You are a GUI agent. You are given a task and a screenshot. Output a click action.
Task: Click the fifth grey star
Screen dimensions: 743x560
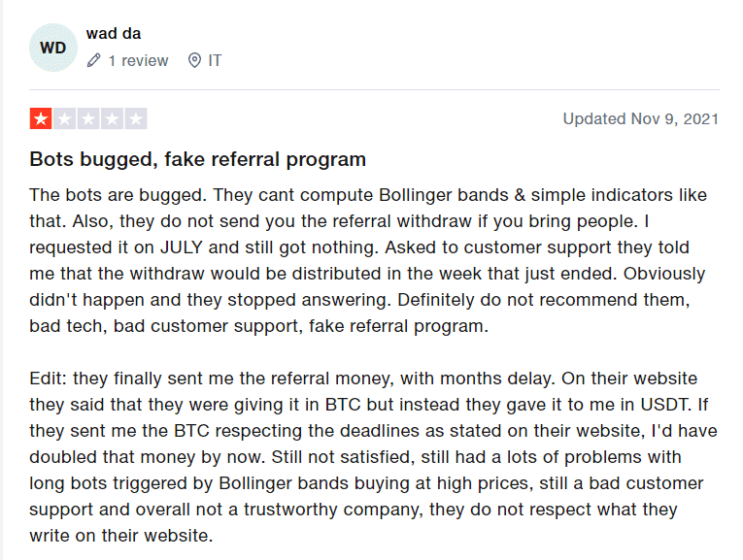tap(136, 118)
